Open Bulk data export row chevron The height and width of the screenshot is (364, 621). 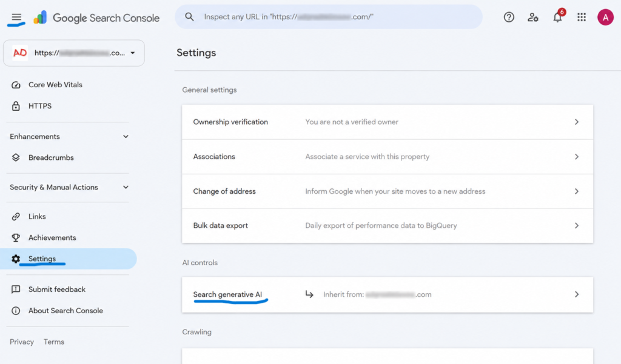[x=577, y=225]
